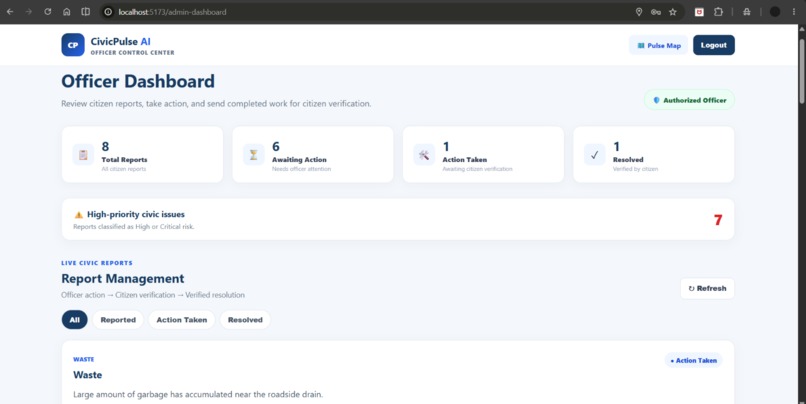Click the Authorized Officer badge
The image size is (806, 404).
[x=689, y=100]
